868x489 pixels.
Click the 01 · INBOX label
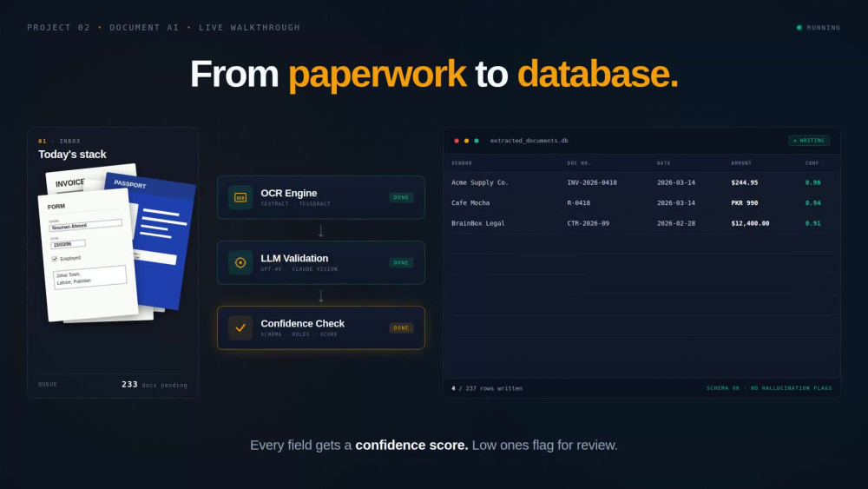(x=59, y=142)
